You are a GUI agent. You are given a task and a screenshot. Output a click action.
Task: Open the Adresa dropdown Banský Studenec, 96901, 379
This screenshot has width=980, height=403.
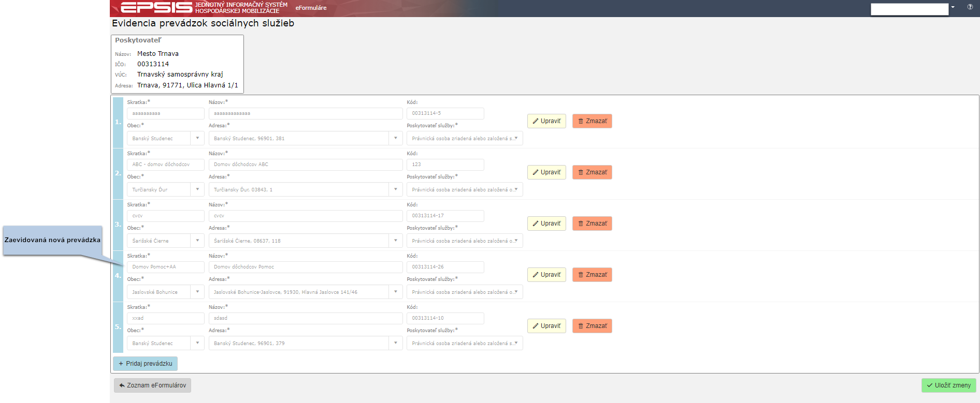306,343
